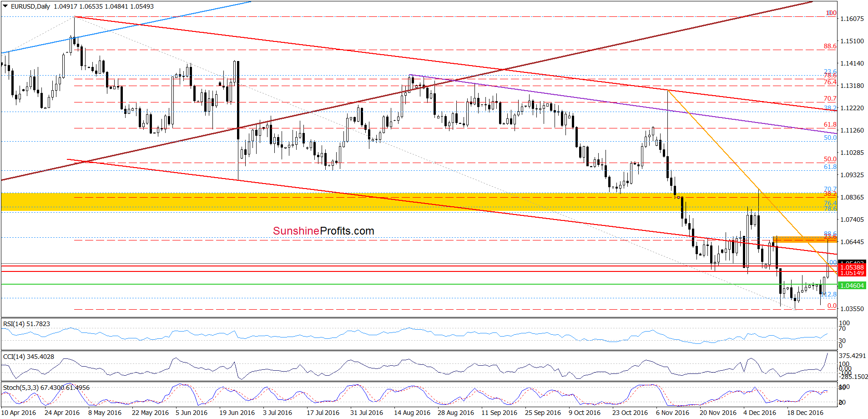Click the 1.07405 price axis label

(x=852, y=220)
